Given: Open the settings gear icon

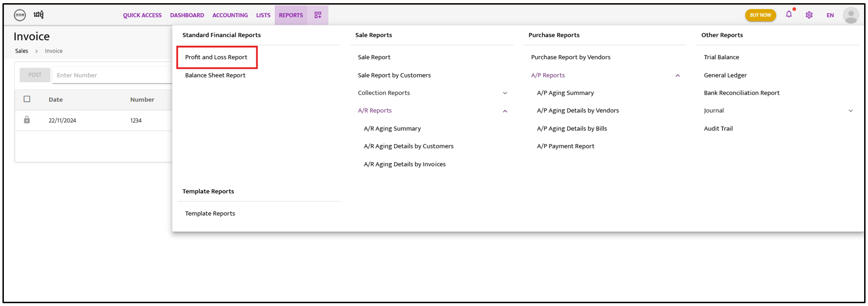Looking at the screenshot, I should click(x=809, y=15).
